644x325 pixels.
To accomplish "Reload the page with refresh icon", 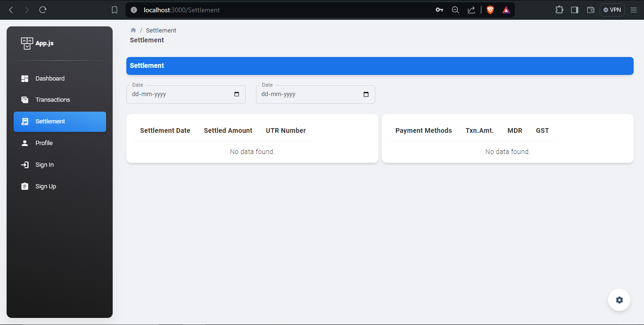I will tap(43, 10).
